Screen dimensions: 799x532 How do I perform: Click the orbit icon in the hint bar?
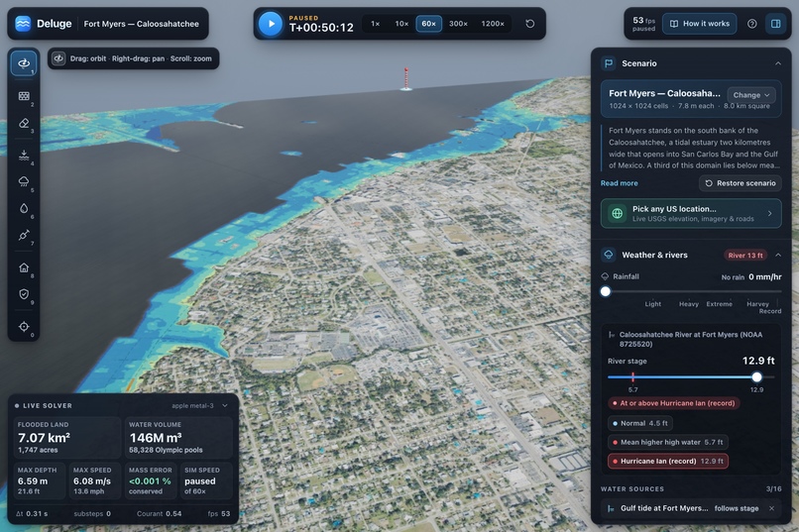[x=58, y=58]
